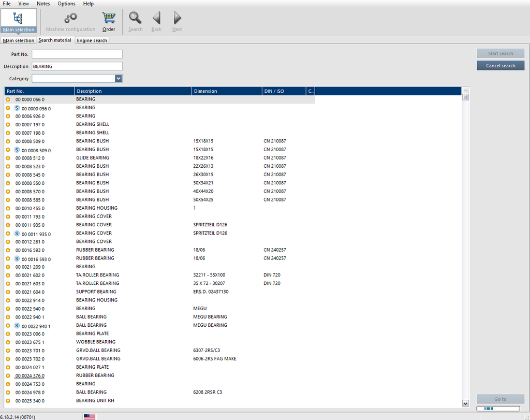The width and height of the screenshot is (530, 420).
Task: Open the Help menu
Action: [x=88, y=4]
